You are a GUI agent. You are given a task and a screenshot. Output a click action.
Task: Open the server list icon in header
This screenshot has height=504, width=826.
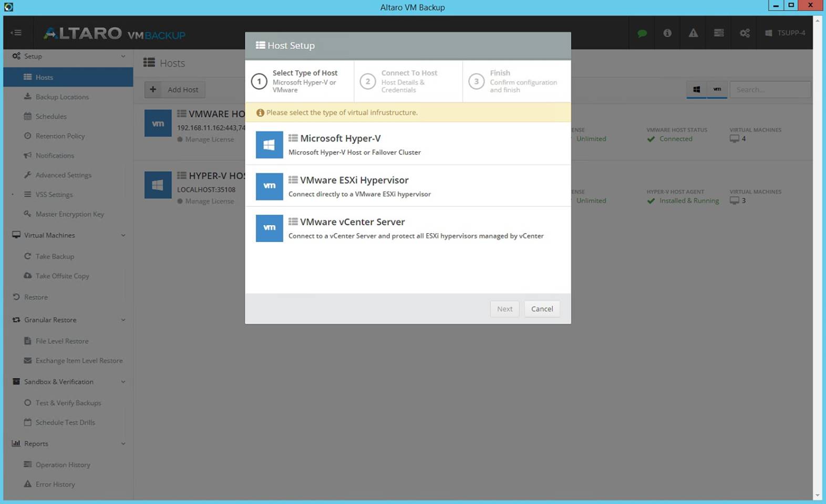[719, 33]
